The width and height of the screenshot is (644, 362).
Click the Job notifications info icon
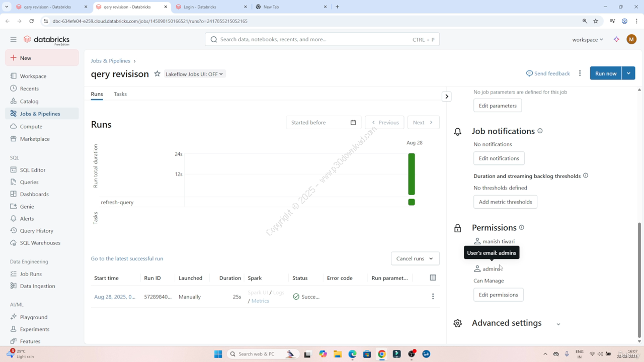[x=540, y=131]
